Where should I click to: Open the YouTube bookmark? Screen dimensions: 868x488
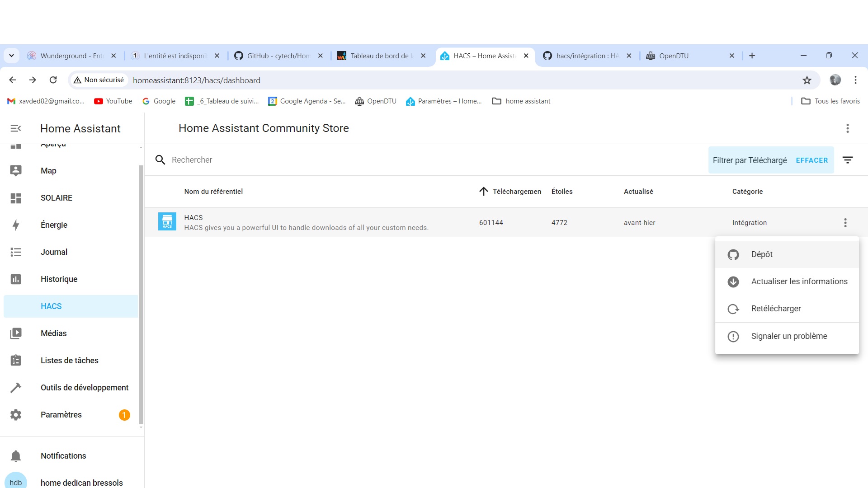113,101
